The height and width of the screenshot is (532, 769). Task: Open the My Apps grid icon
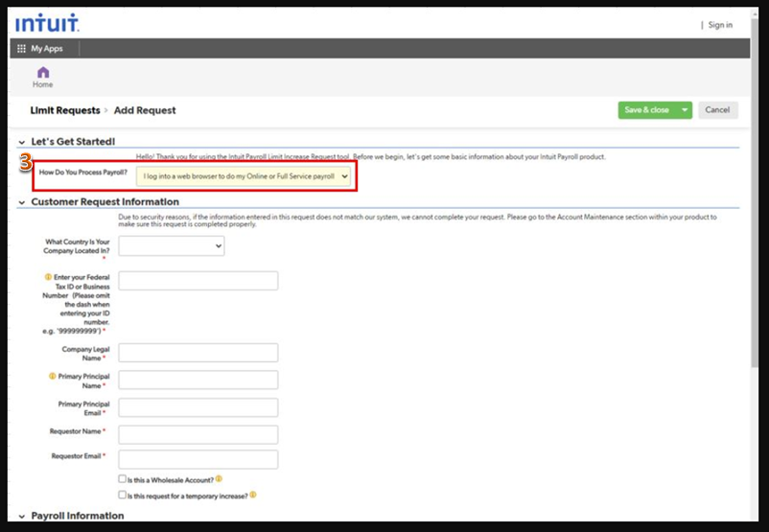click(x=22, y=49)
